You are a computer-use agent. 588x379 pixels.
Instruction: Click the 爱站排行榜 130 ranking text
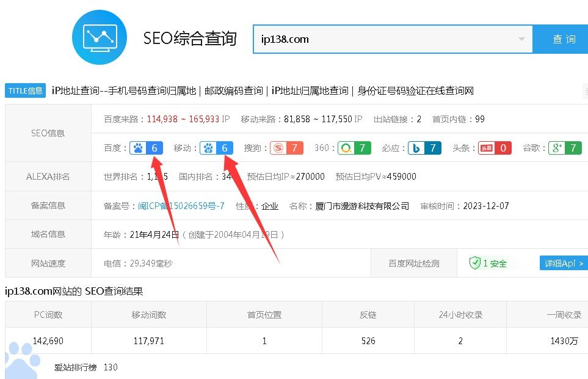pyautogui.click(x=86, y=367)
